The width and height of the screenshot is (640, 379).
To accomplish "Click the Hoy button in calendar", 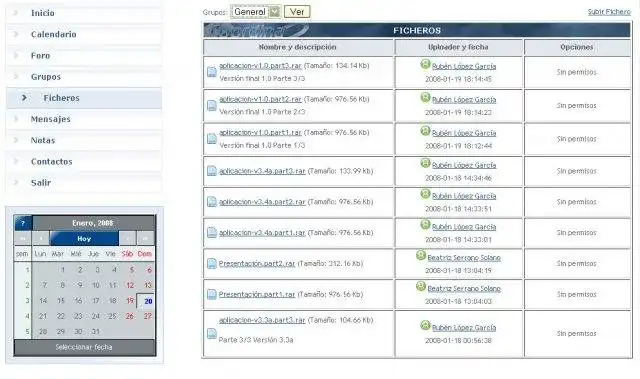I will point(84,238).
